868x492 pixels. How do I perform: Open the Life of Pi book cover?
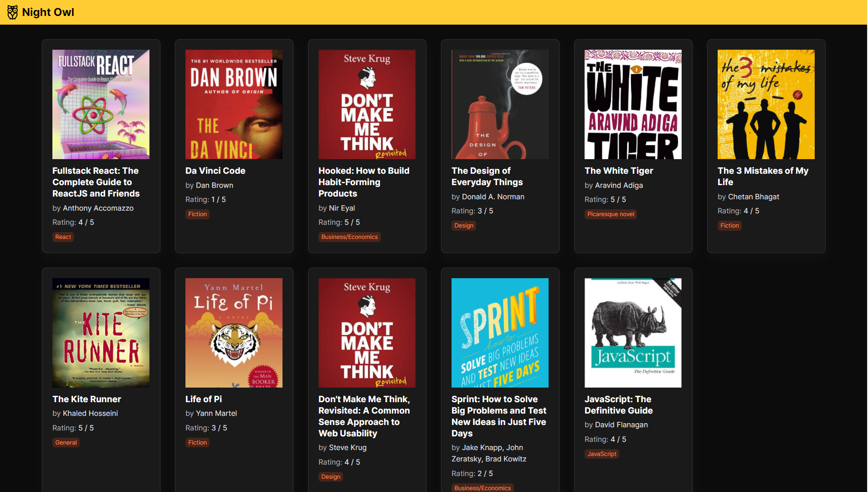click(x=234, y=333)
